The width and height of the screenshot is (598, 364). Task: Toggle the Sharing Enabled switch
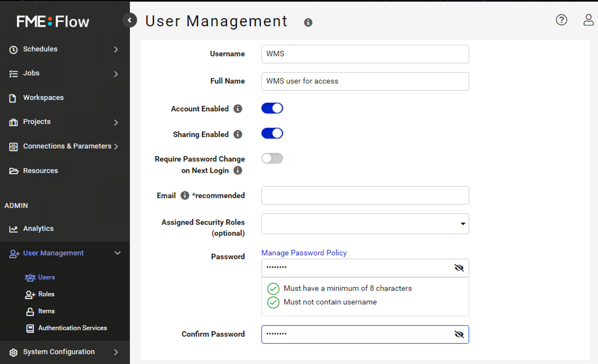tap(272, 133)
